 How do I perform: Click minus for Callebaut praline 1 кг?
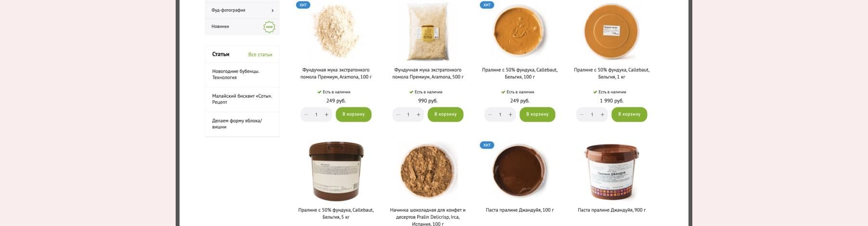(x=582, y=114)
